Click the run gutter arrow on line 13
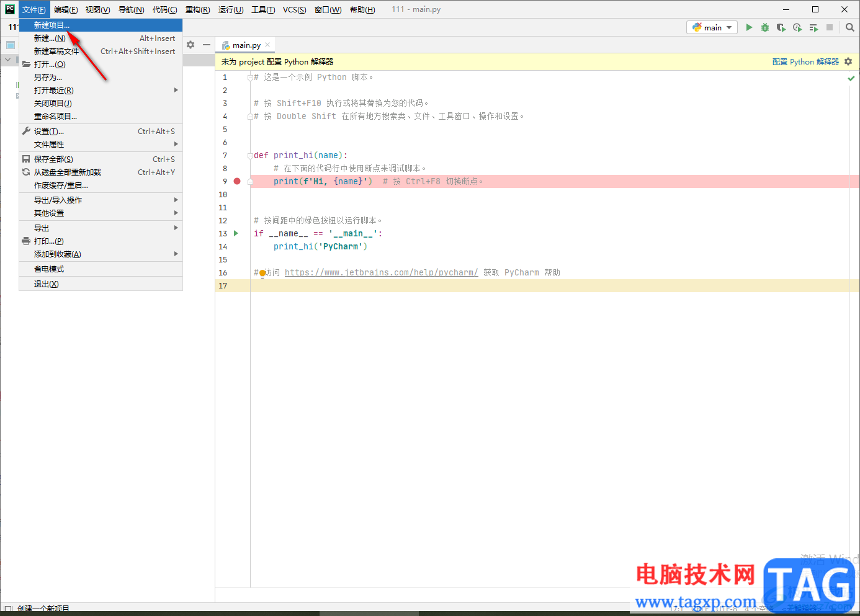Viewport: 860px width, 616px height. tap(236, 233)
